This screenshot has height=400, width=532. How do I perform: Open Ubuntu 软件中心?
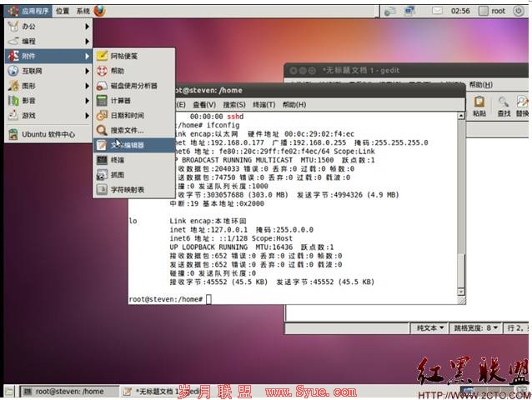48,134
